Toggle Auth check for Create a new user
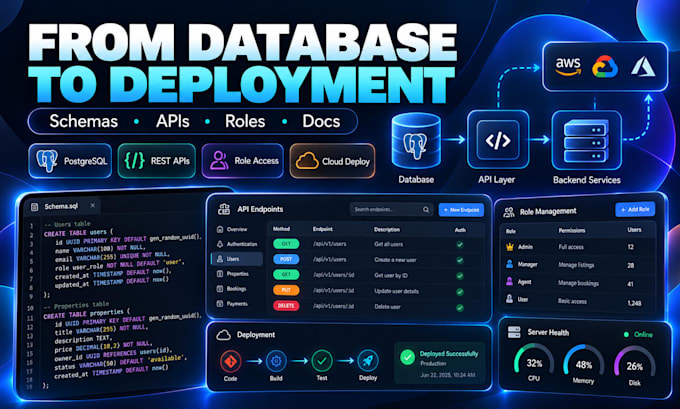 (460, 260)
